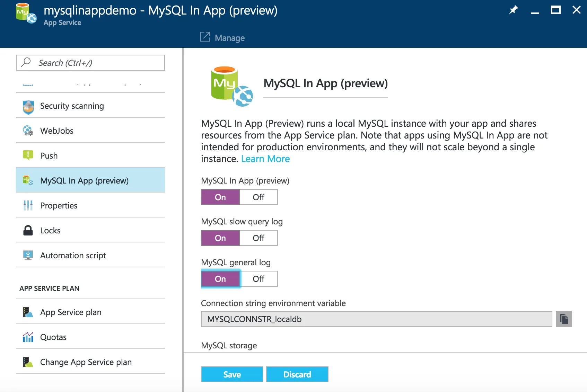This screenshot has width=587, height=392.
Task: Click the Automation script download icon
Action: click(x=28, y=255)
